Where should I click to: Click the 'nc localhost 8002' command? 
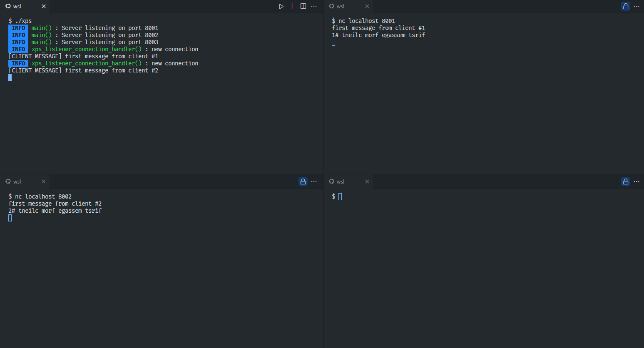tap(43, 196)
